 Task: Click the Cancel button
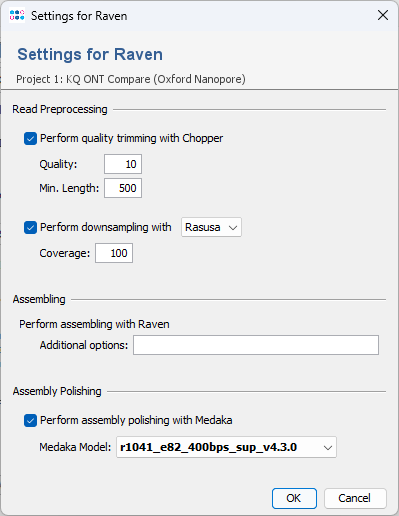click(355, 498)
